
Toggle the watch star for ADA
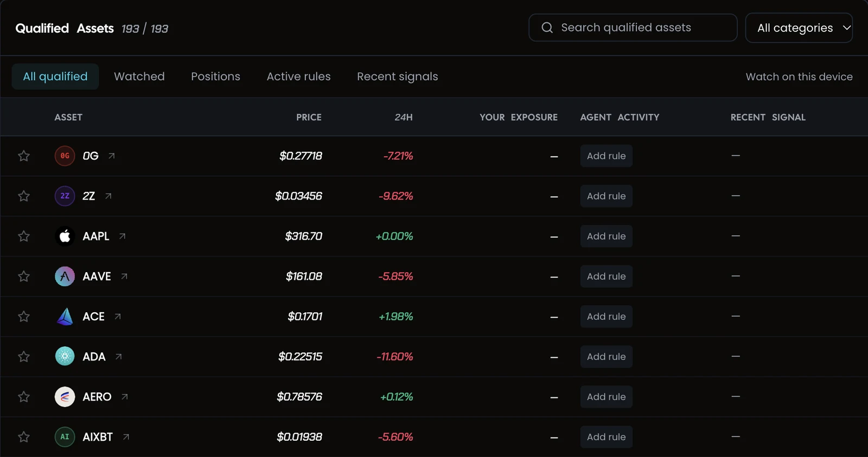click(x=24, y=357)
